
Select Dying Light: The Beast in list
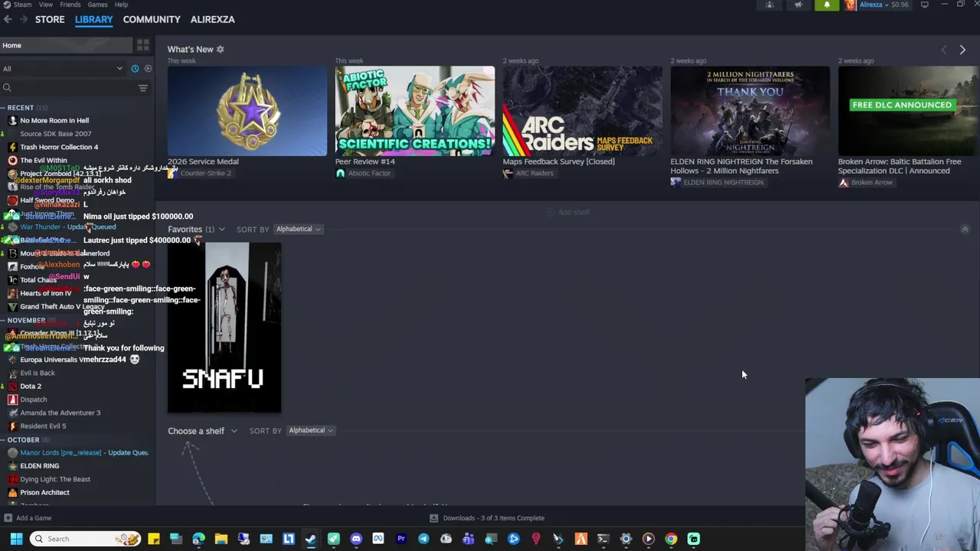coord(55,479)
